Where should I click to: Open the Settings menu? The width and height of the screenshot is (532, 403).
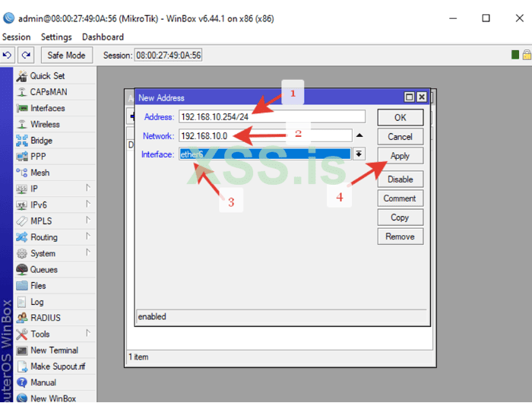click(56, 37)
